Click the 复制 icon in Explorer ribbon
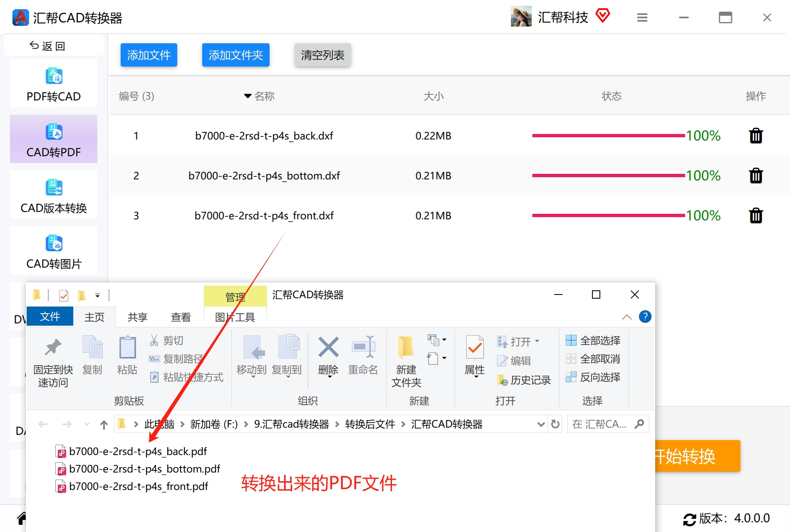The image size is (790, 532). point(92,347)
